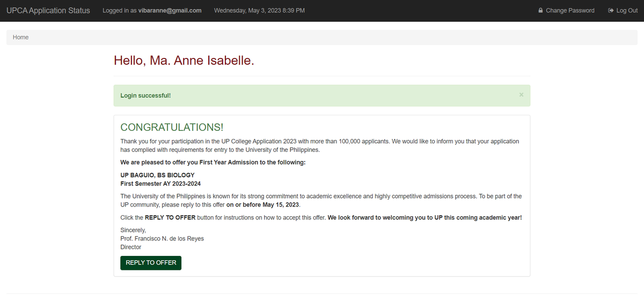644x302 pixels.
Task: Dismiss the Login successful alert
Action: (x=521, y=94)
